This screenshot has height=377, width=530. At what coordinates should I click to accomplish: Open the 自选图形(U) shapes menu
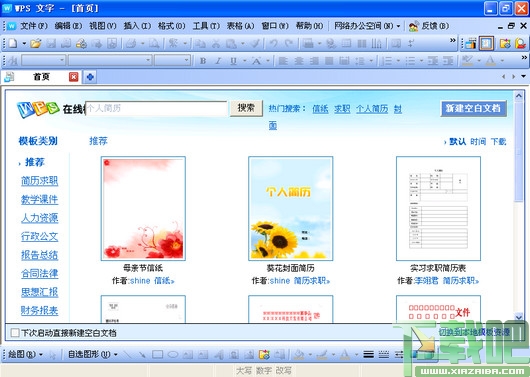click(93, 354)
